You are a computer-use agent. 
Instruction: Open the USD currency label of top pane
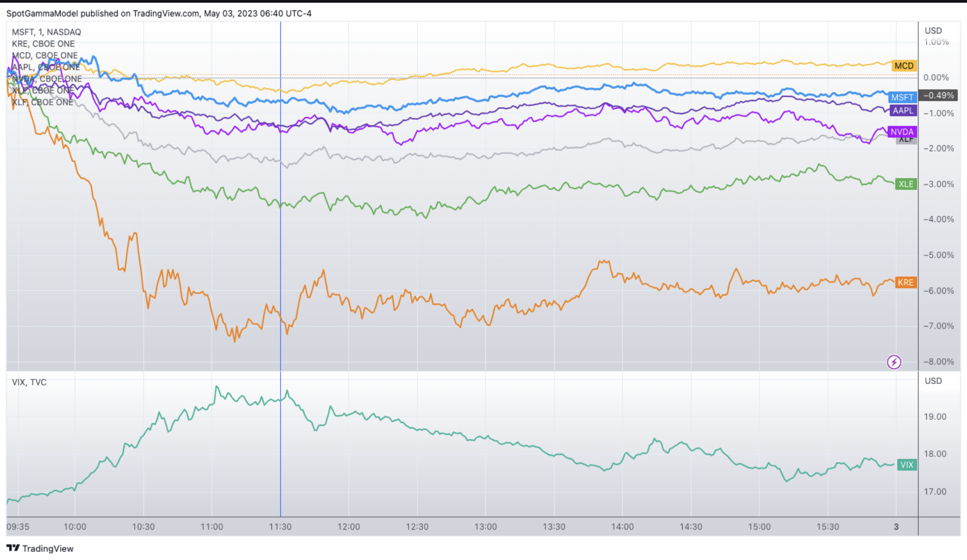click(933, 31)
